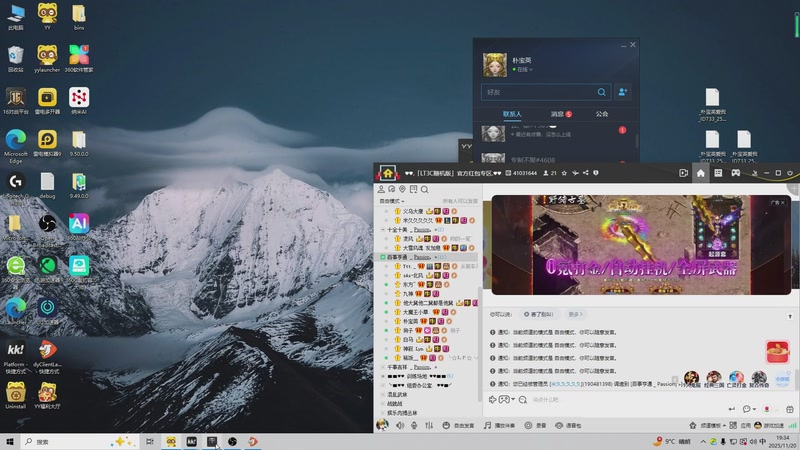This screenshot has width=800, height=450.
Task: Open the list layout icon in channel header
Action: pos(718,173)
